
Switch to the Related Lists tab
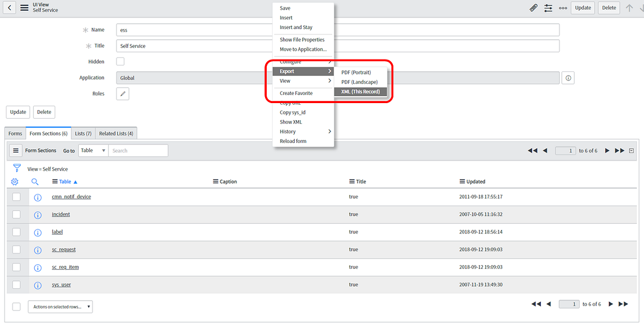point(116,133)
